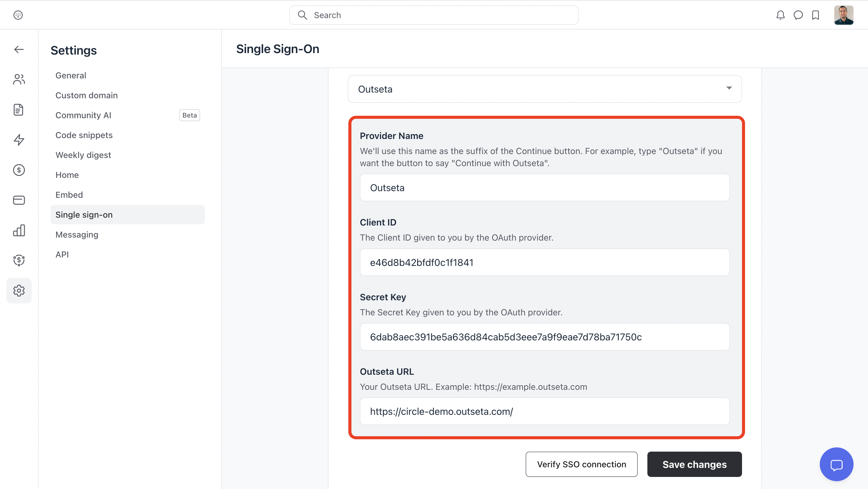This screenshot has height=489, width=868.
Task: Click into the Client ID field
Action: click(x=545, y=263)
